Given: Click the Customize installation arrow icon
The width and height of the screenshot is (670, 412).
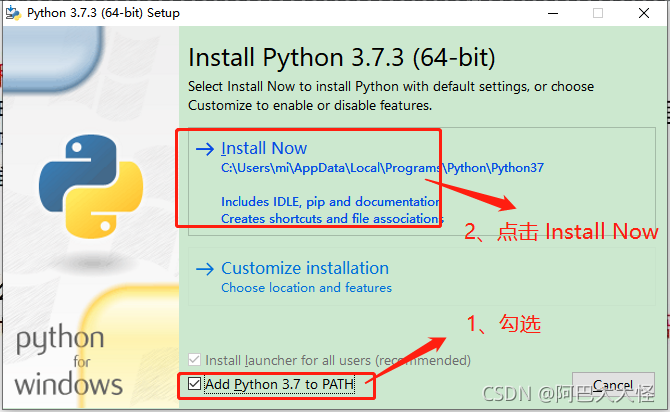Looking at the screenshot, I should 205,269.
